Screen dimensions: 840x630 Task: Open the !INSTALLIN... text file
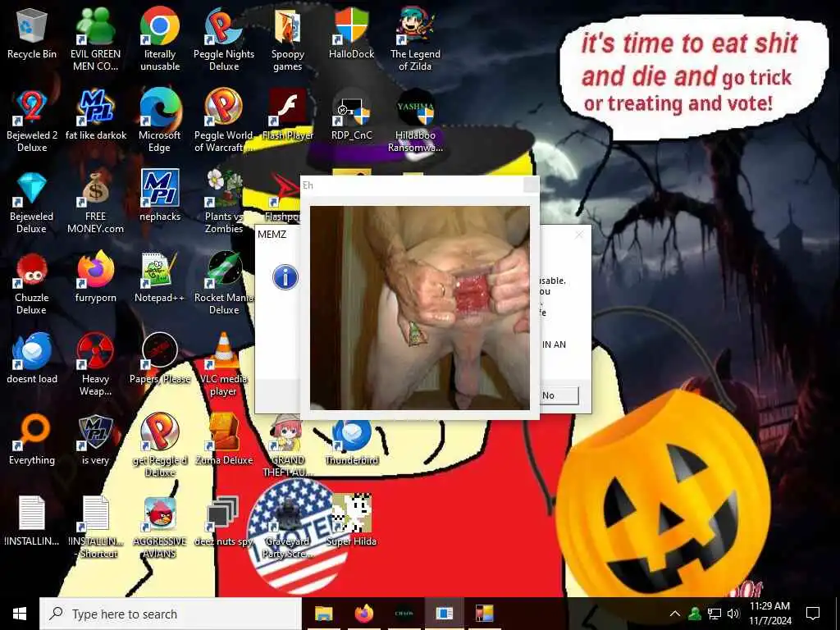click(32, 521)
